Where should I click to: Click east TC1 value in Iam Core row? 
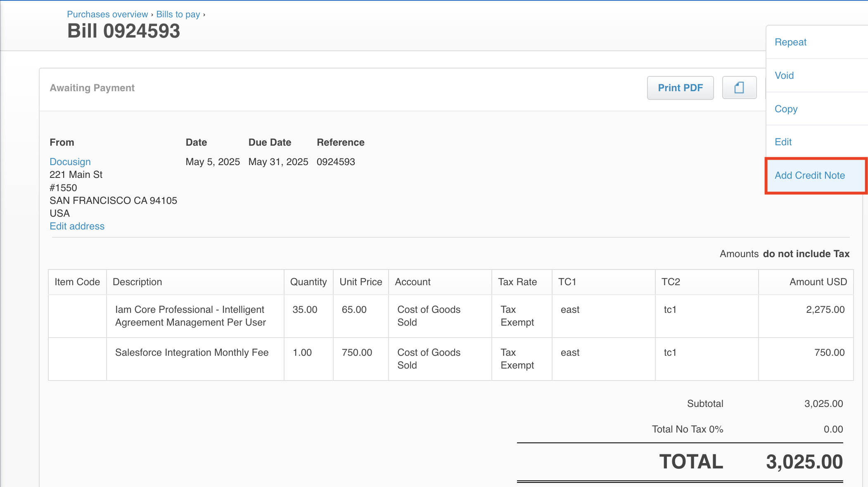[604, 316]
